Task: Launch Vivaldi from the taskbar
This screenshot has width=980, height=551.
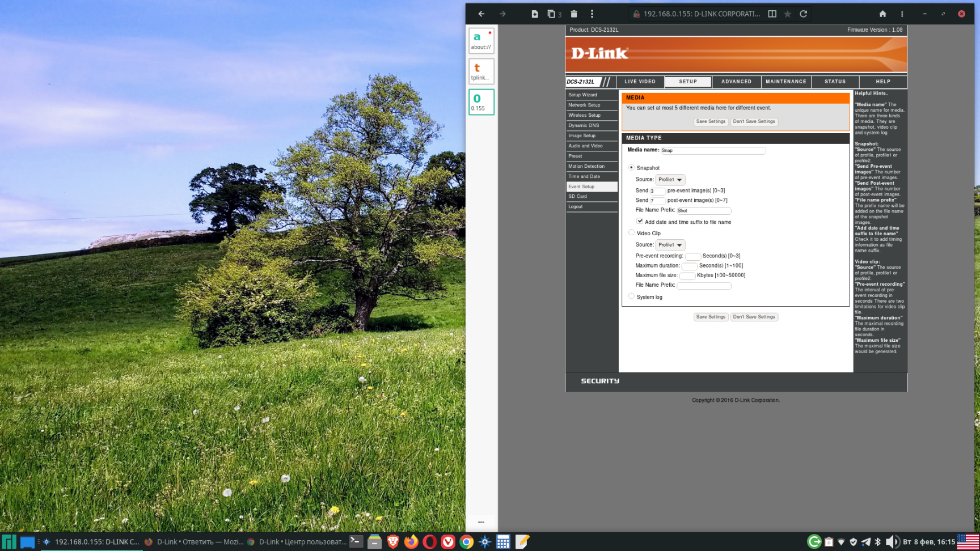Action: [448, 542]
